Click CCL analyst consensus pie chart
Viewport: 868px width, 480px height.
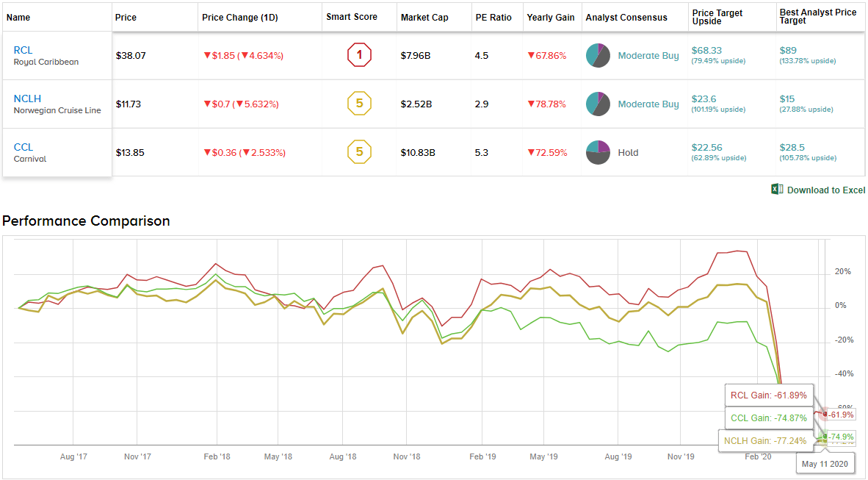pyautogui.click(x=598, y=152)
